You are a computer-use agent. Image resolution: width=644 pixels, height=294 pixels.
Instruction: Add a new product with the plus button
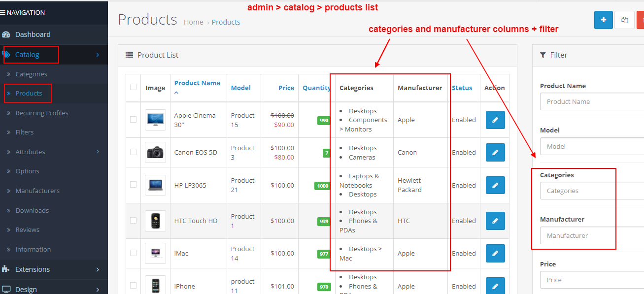pos(603,20)
